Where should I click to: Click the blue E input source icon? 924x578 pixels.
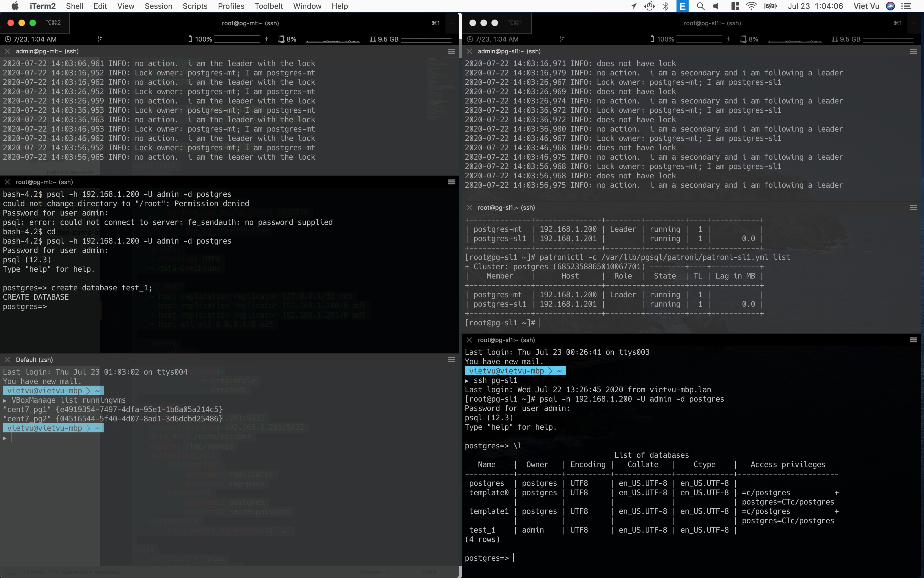(x=682, y=6)
